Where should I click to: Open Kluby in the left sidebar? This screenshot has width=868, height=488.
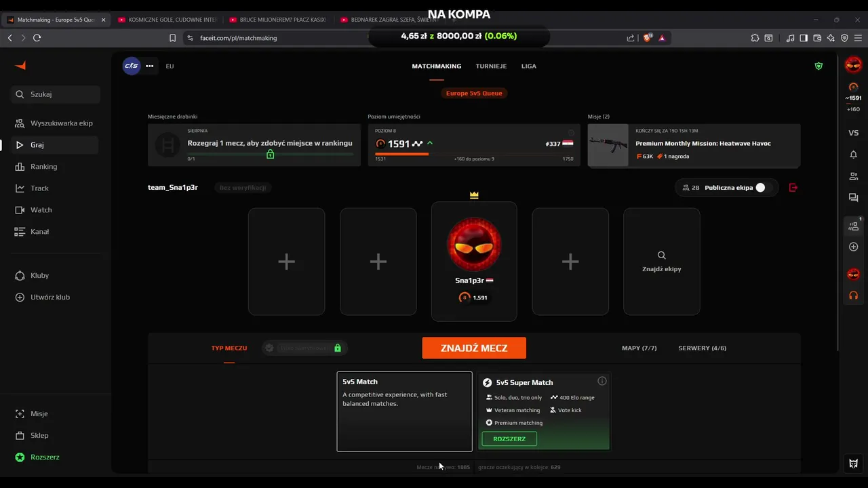point(54,276)
